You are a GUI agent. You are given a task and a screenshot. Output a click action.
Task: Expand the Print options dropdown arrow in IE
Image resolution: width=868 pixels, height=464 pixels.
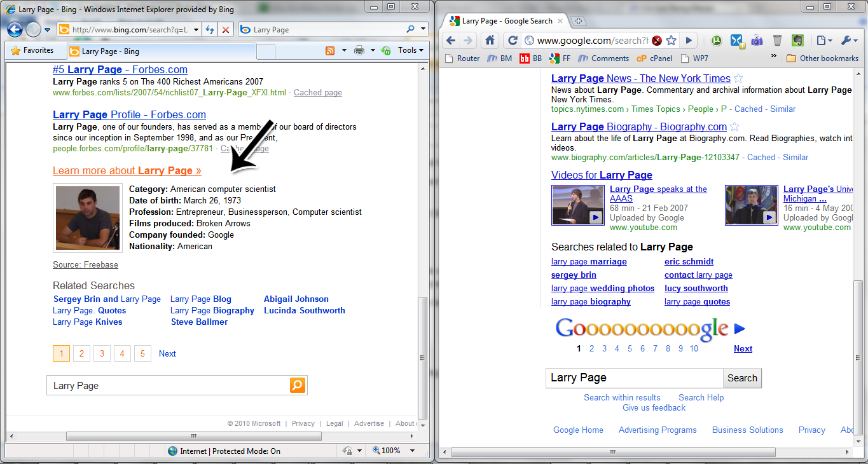click(373, 51)
